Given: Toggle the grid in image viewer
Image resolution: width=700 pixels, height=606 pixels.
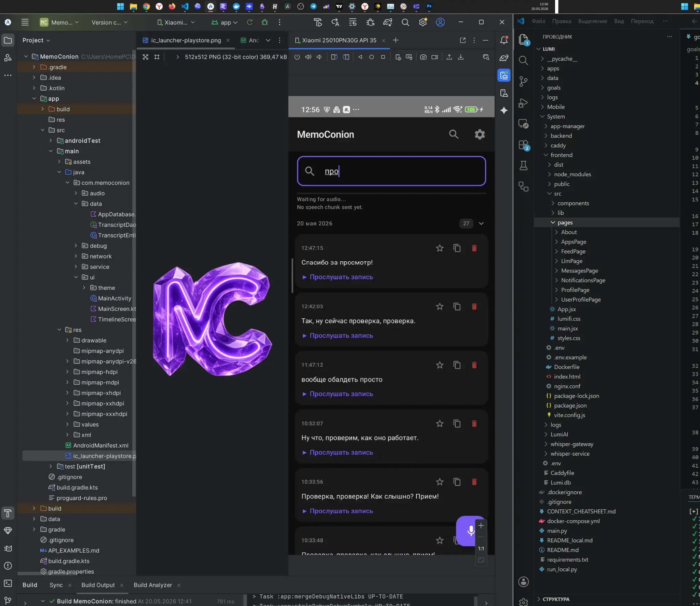Looking at the screenshot, I should point(157,57).
